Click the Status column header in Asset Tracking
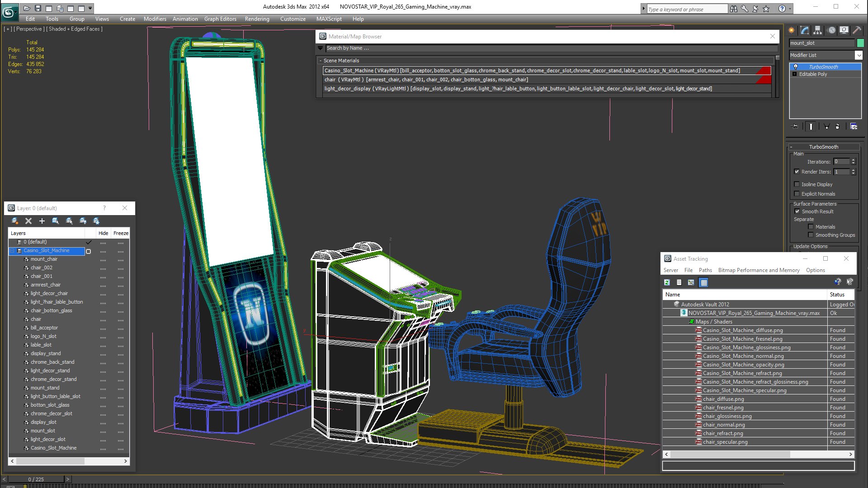The height and width of the screenshot is (488, 868). tap(840, 295)
